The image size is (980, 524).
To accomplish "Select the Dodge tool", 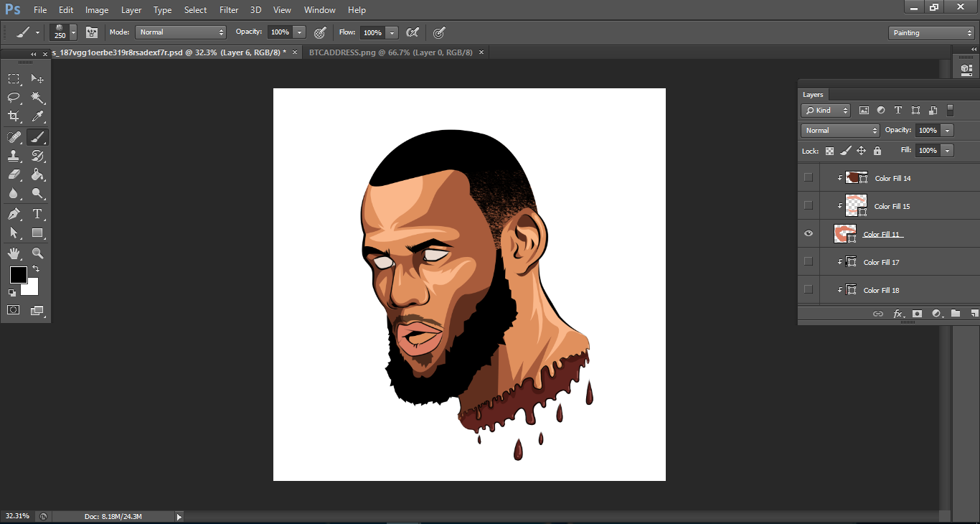I will coord(37,193).
